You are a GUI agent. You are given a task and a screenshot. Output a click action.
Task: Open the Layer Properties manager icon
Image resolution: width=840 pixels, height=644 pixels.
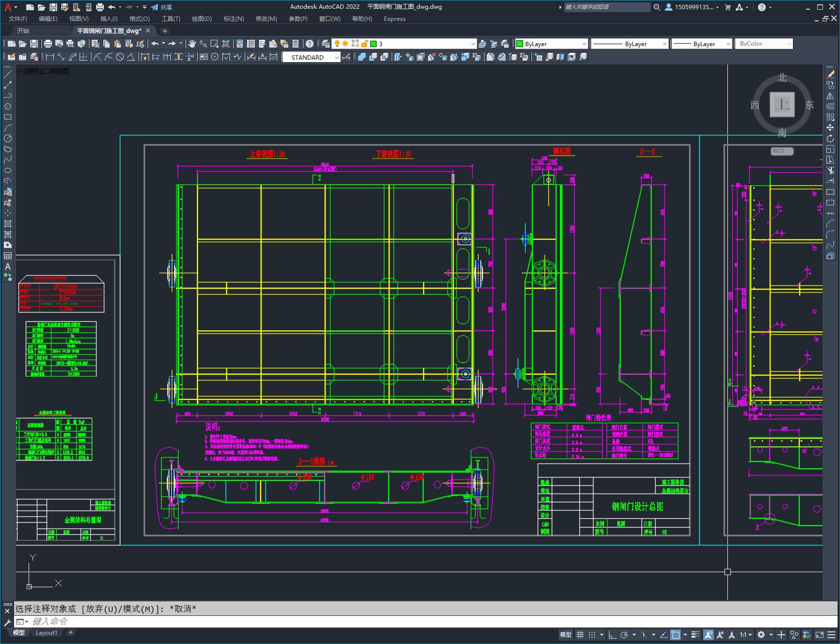coord(326,44)
